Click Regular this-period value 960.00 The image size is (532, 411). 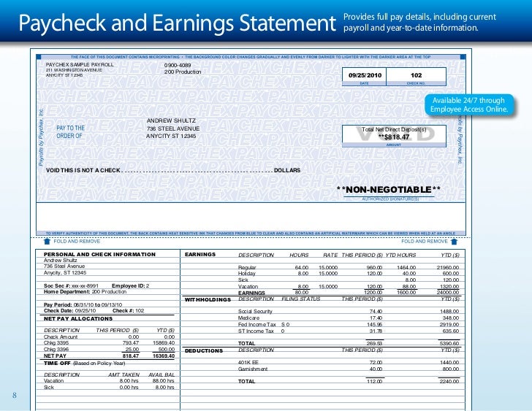(374, 267)
